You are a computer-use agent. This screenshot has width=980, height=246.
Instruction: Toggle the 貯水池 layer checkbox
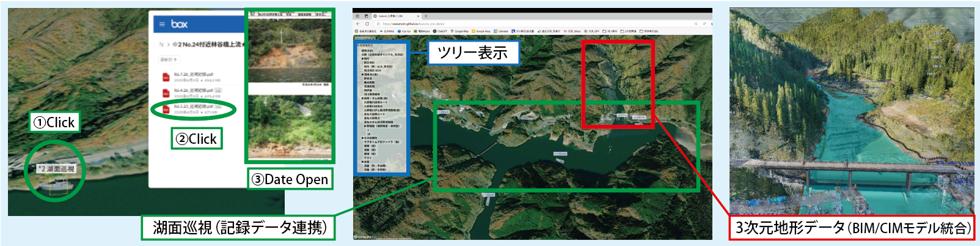[x=362, y=78]
